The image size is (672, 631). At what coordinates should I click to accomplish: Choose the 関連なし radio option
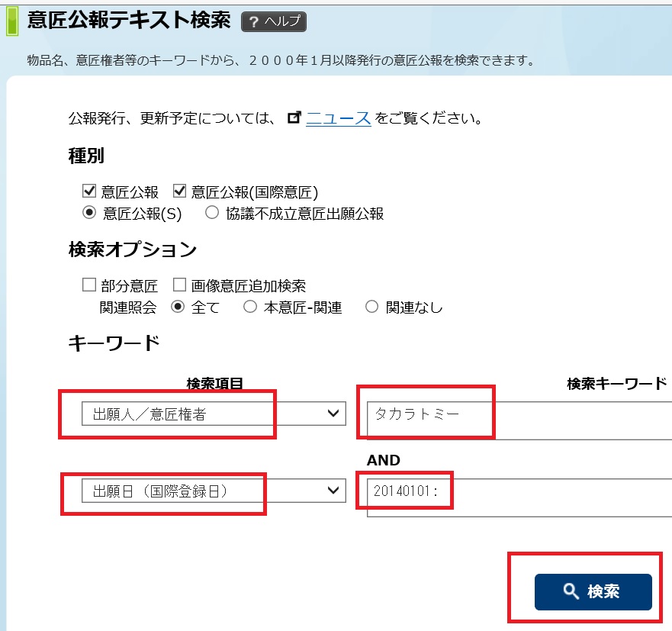pos(372,307)
